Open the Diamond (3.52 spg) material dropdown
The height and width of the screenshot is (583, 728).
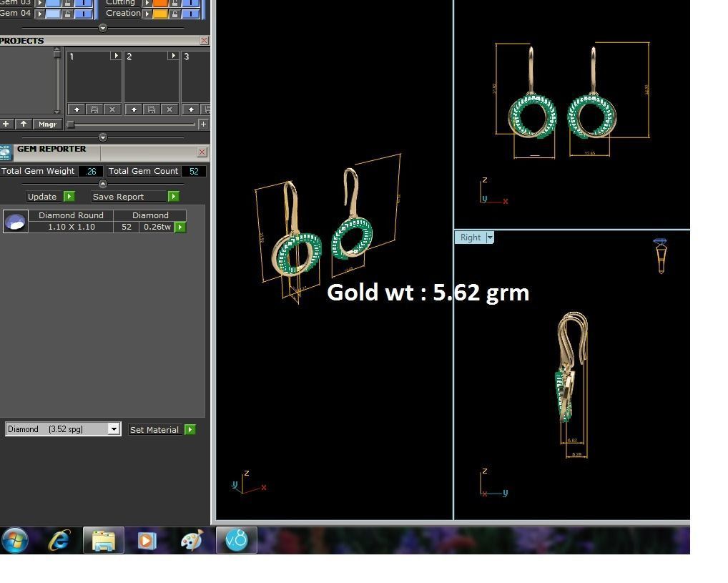[x=114, y=428]
